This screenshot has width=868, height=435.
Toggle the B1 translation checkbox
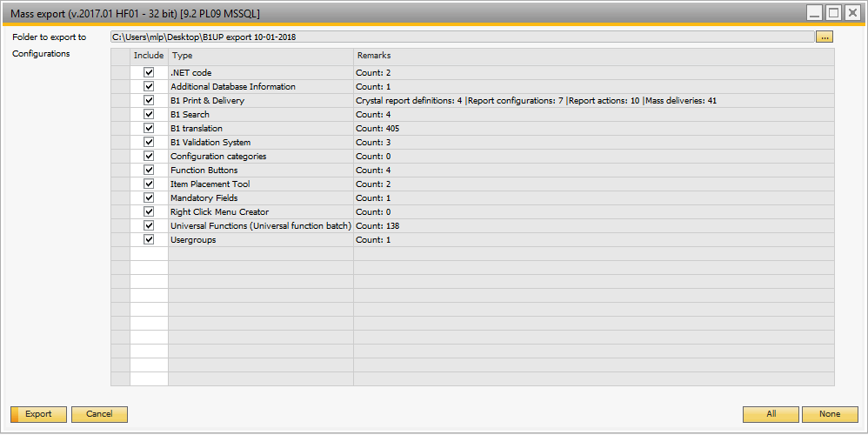(x=149, y=128)
